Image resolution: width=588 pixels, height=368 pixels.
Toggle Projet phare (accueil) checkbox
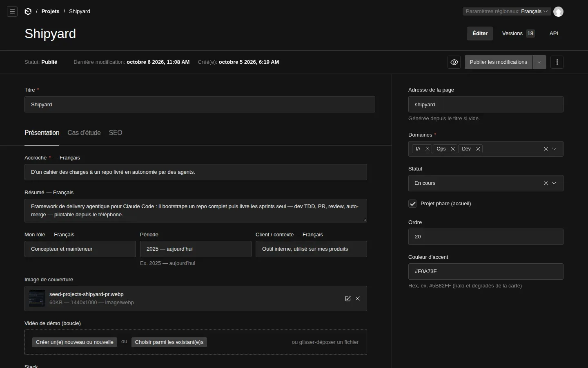click(x=412, y=204)
